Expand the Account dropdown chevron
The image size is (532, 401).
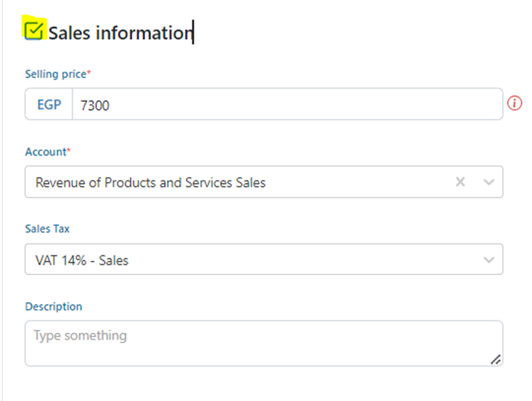click(489, 182)
